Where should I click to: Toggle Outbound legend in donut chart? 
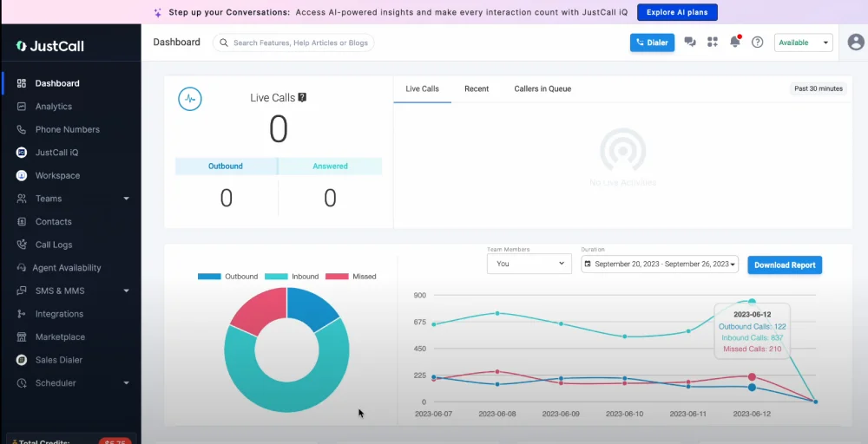[x=227, y=277]
